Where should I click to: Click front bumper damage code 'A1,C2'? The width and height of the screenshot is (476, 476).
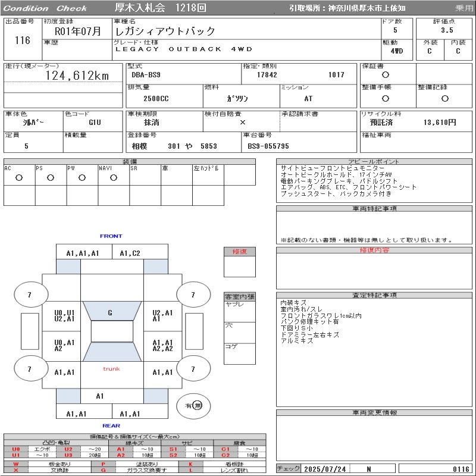[x=130, y=253]
